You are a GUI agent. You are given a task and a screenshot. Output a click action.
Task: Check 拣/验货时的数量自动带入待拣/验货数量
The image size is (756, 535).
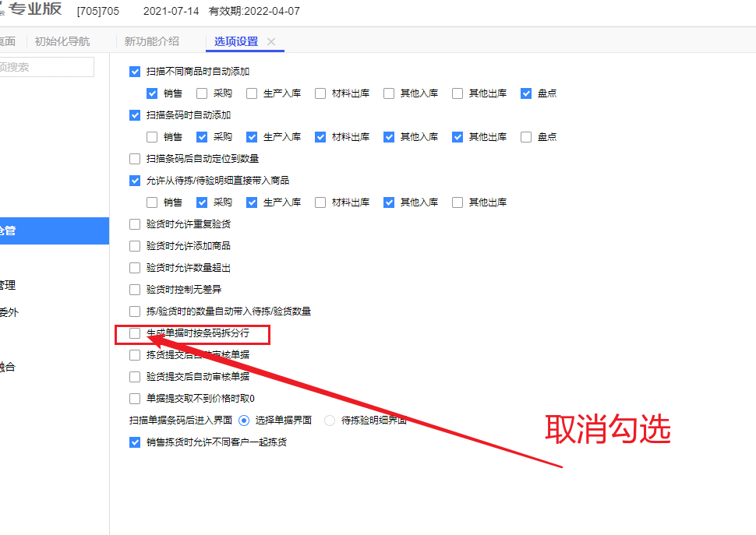(x=135, y=311)
